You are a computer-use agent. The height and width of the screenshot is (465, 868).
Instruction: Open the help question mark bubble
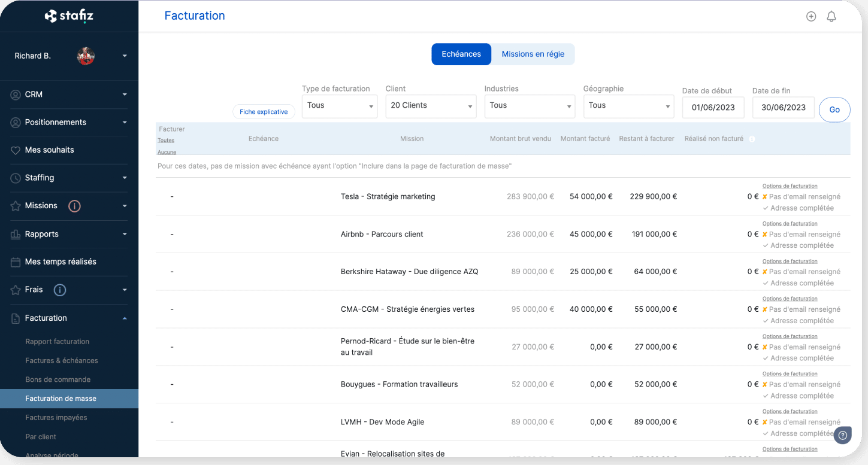click(843, 435)
